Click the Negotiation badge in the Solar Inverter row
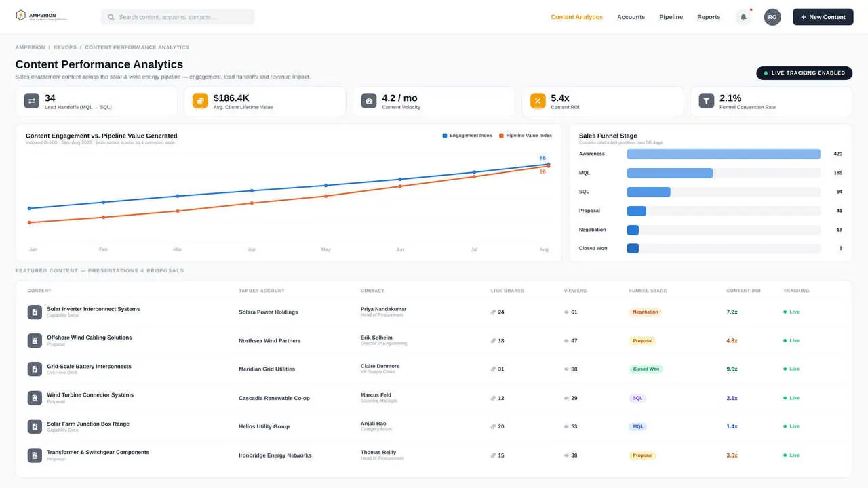Viewport: 868px width, 488px height. click(645, 312)
